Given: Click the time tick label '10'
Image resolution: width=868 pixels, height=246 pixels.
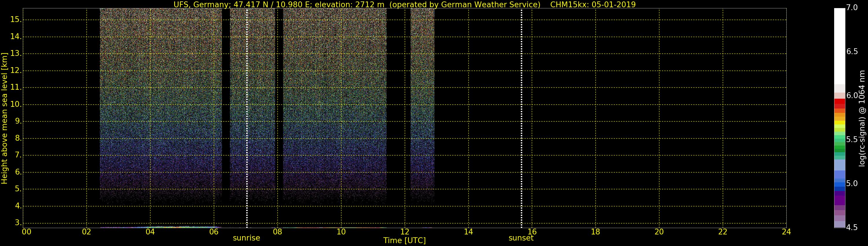Looking at the screenshot, I should [341, 232].
